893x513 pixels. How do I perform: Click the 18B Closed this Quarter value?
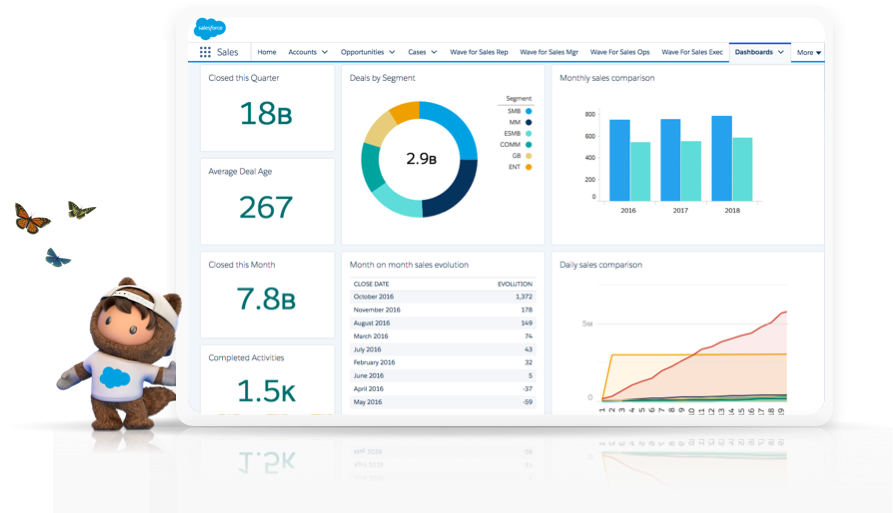point(266,113)
